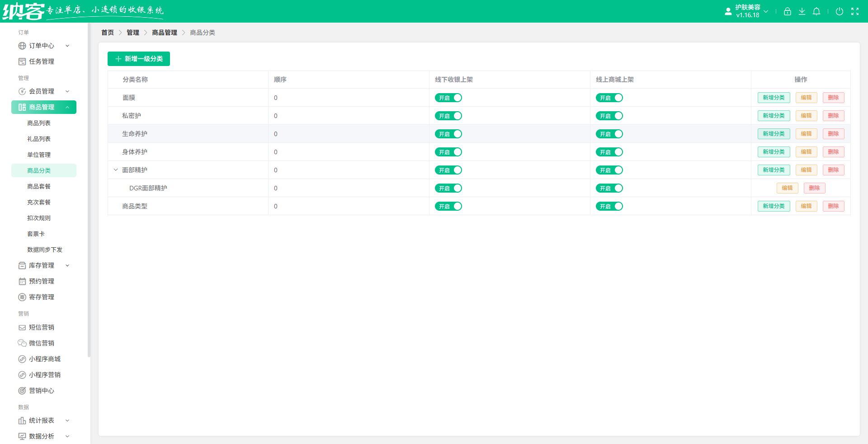This screenshot has width=868, height=444.
Task: Select 充次套餐 submenu item
Action: point(39,202)
